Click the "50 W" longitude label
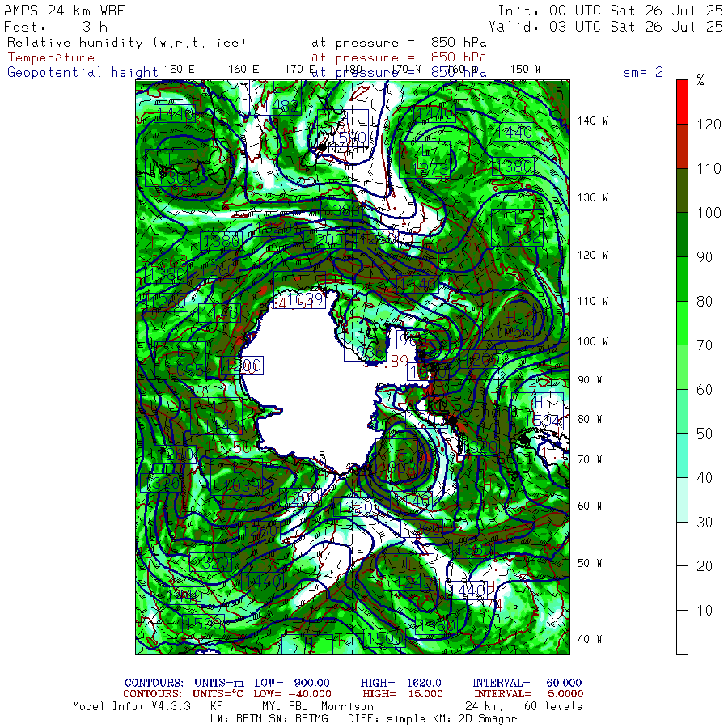Viewport: 728px width, 728px height. pos(590,563)
